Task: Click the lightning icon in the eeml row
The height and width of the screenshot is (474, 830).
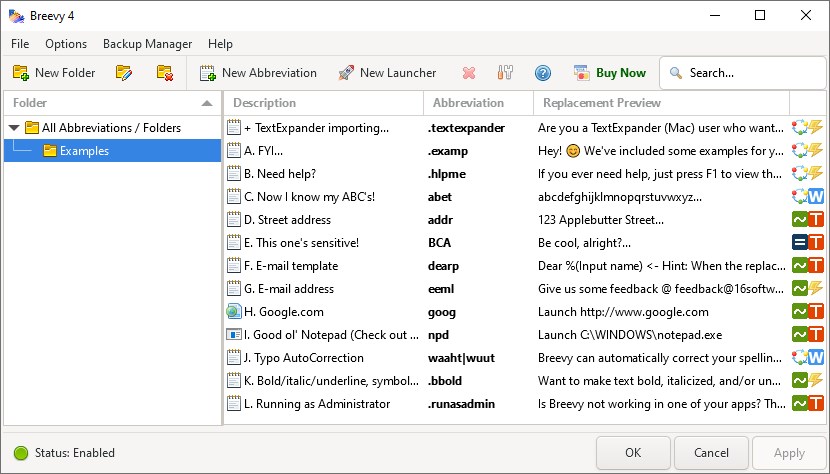Action: (816, 289)
